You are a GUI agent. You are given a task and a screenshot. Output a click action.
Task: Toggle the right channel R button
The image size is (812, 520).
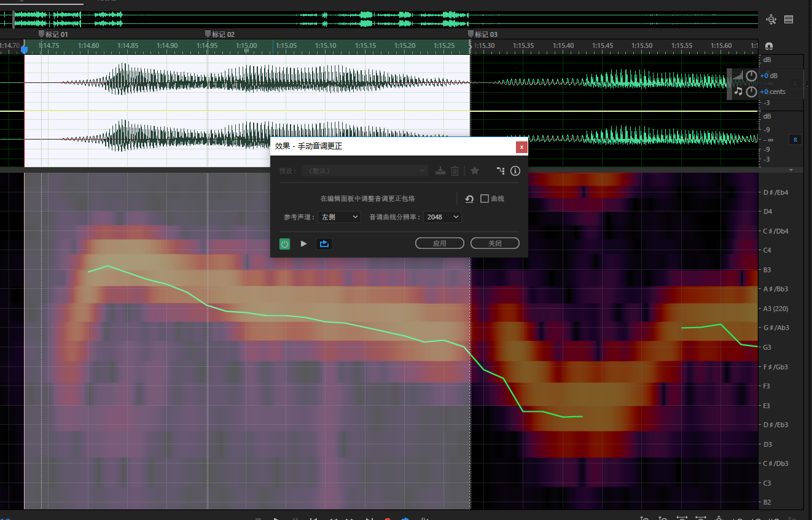point(795,140)
